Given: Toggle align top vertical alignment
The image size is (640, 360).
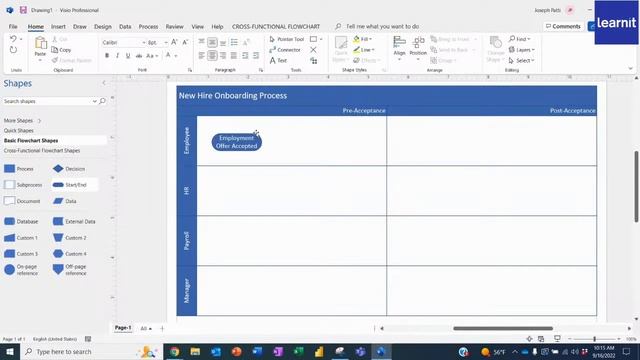Looking at the screenshot, I should click(x=202, y=42).
